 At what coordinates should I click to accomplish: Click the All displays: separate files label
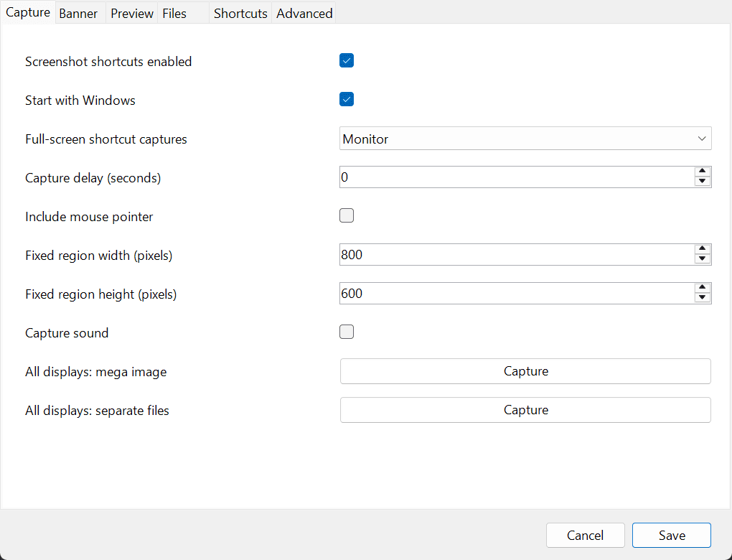[x=97, y=411]
